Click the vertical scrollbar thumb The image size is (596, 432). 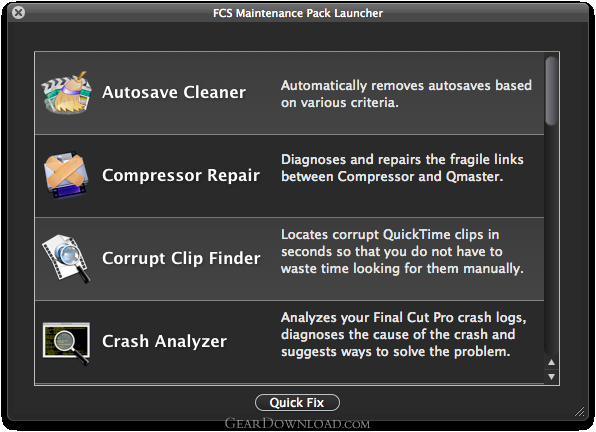click(552, 90)
